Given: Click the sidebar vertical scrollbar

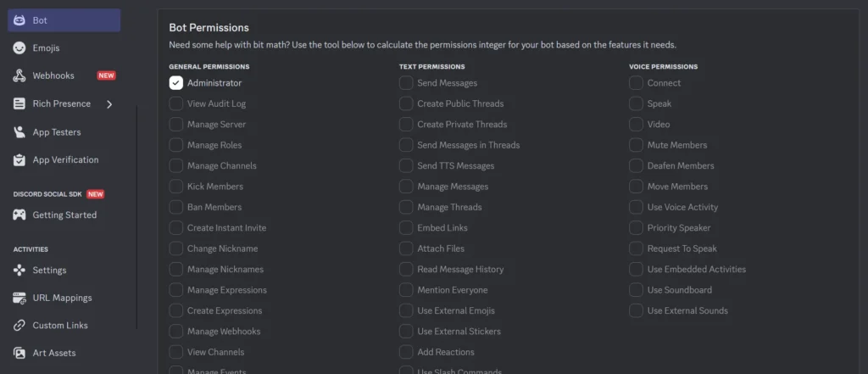Looking at the screenshot, I should (136, 216).
